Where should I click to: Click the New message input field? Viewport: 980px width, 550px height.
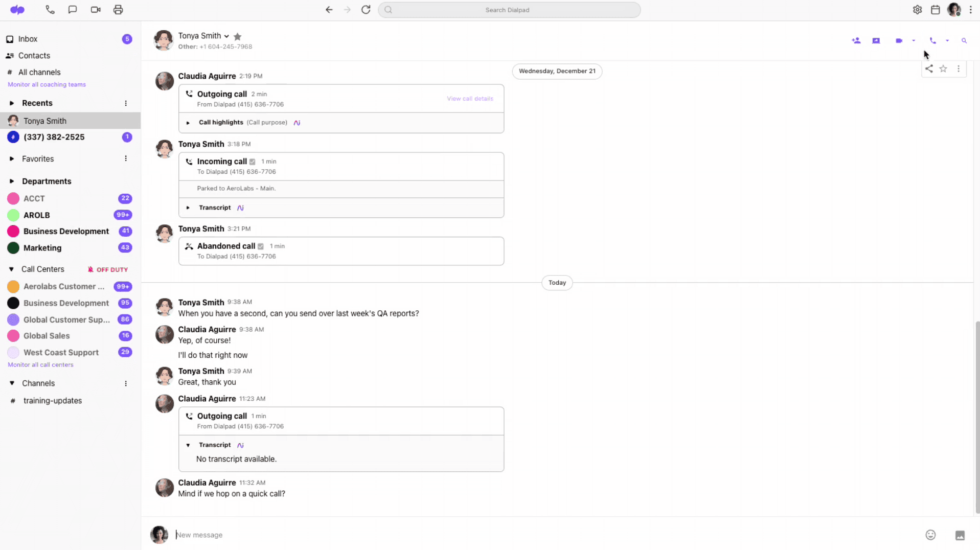point(547,535)
